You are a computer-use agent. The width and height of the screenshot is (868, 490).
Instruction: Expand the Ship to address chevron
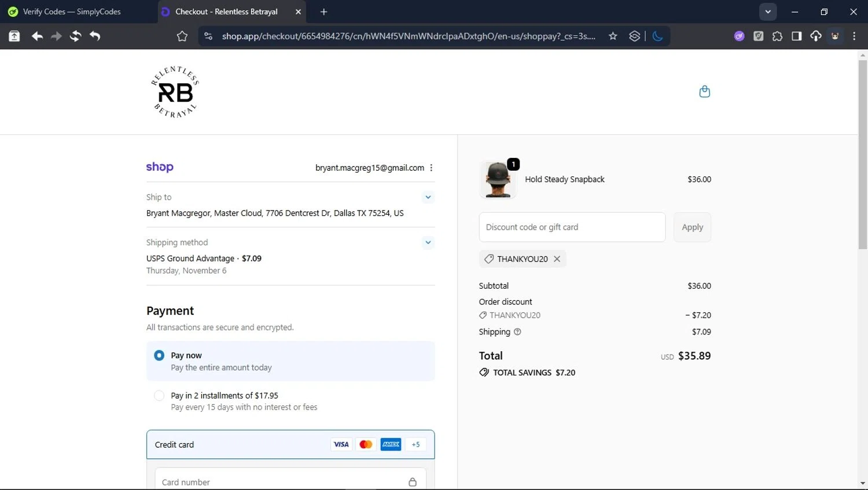click(428, 197)
